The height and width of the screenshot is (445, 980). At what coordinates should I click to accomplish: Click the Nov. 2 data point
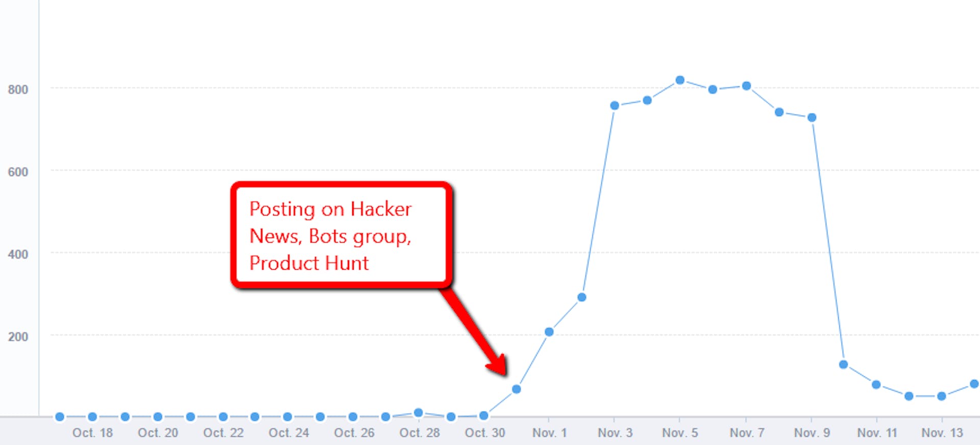[581, 297]
